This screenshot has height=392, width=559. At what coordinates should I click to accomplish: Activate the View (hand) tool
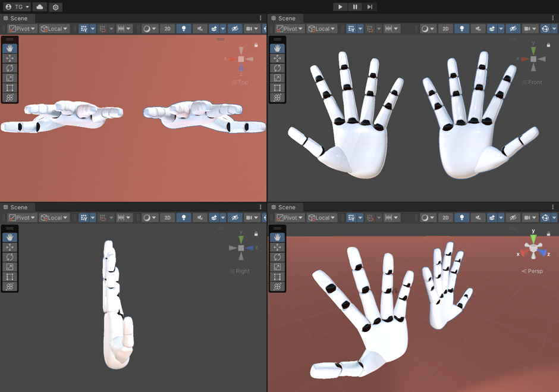coord(9,48)
